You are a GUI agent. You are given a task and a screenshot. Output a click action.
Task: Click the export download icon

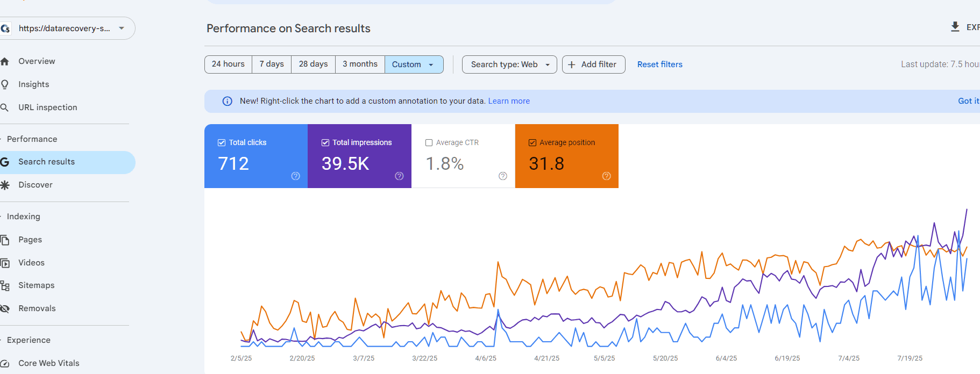click(x=955, y=27)
